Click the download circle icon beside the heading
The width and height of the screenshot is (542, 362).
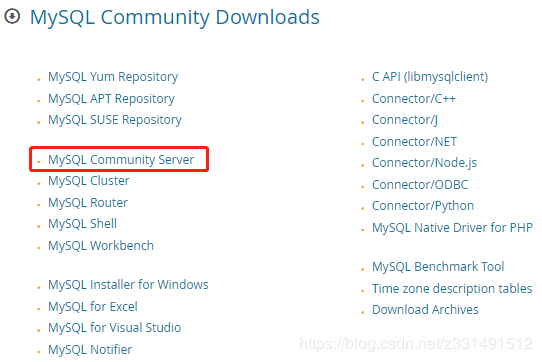point(12,16)
